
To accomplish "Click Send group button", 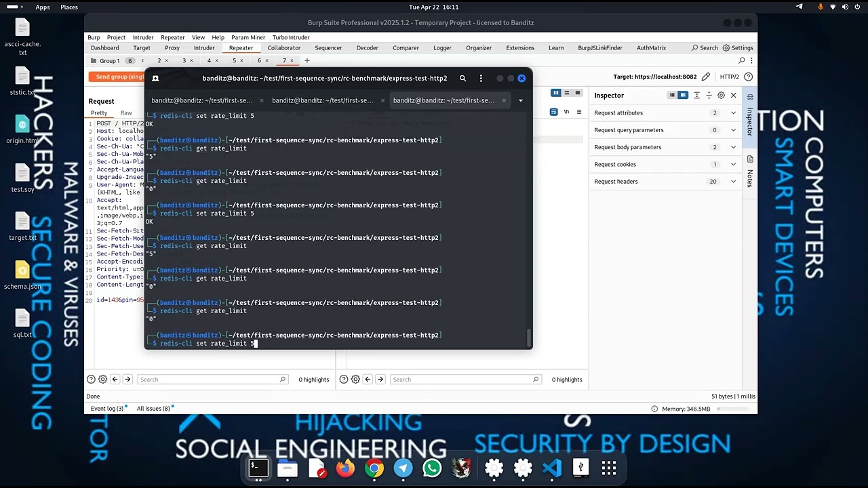I will (117, 77).
